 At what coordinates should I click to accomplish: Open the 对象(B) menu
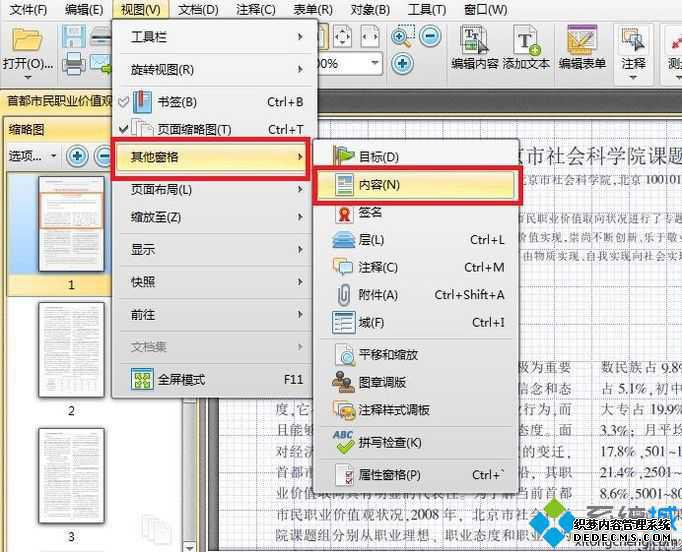[370, 9]
